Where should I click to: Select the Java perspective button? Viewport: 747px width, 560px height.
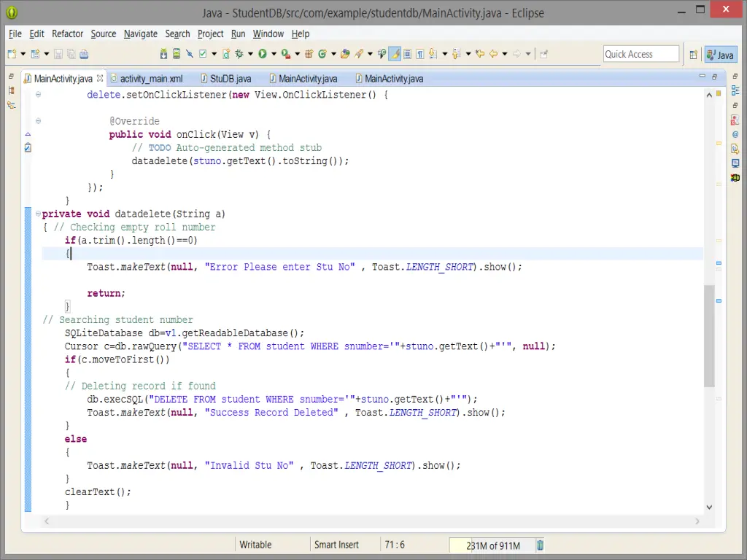coord(721,55)
